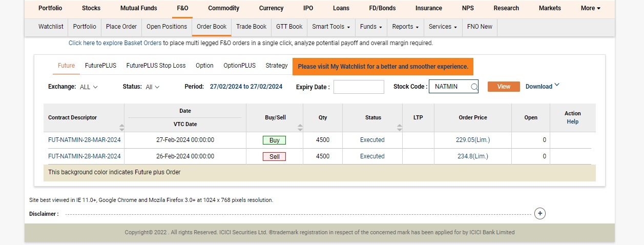The width and height of the screenshot is (644, 245).
Task: Open the Help link under Action
Action: click(572, 121)
